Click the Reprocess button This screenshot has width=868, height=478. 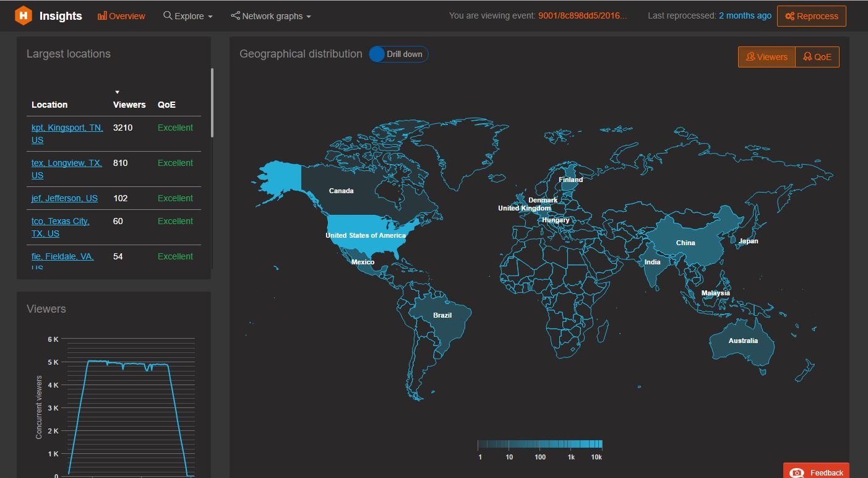[x=811, y=16]
